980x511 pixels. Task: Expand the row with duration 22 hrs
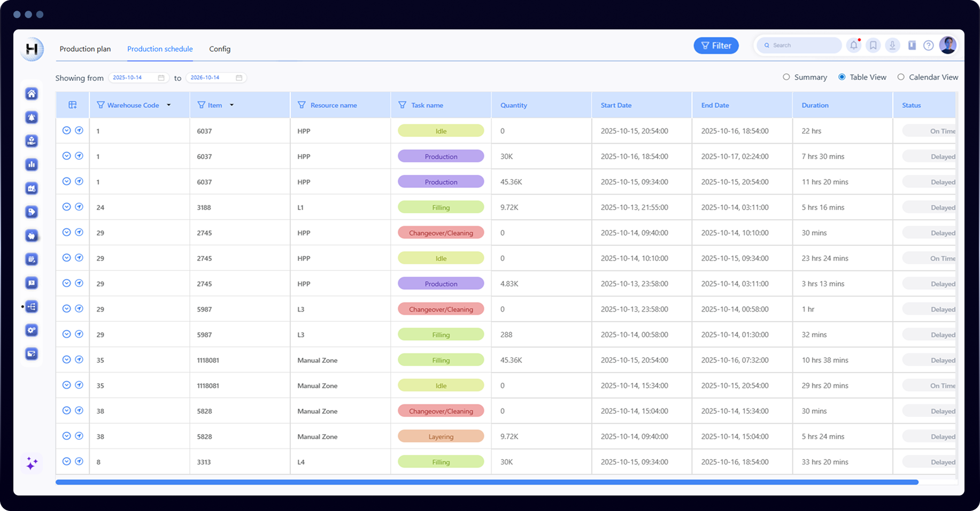coord(66,130)
